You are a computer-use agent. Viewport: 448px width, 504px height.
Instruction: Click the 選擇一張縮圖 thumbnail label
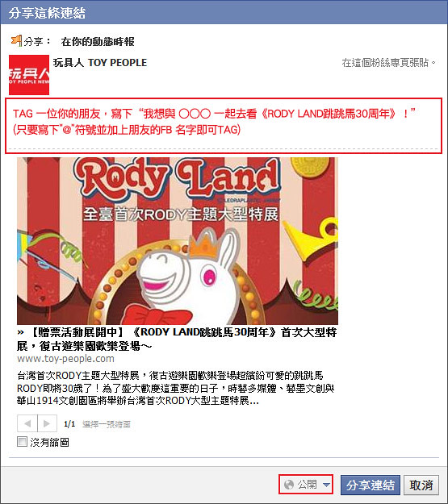click(x=107, y=424)
